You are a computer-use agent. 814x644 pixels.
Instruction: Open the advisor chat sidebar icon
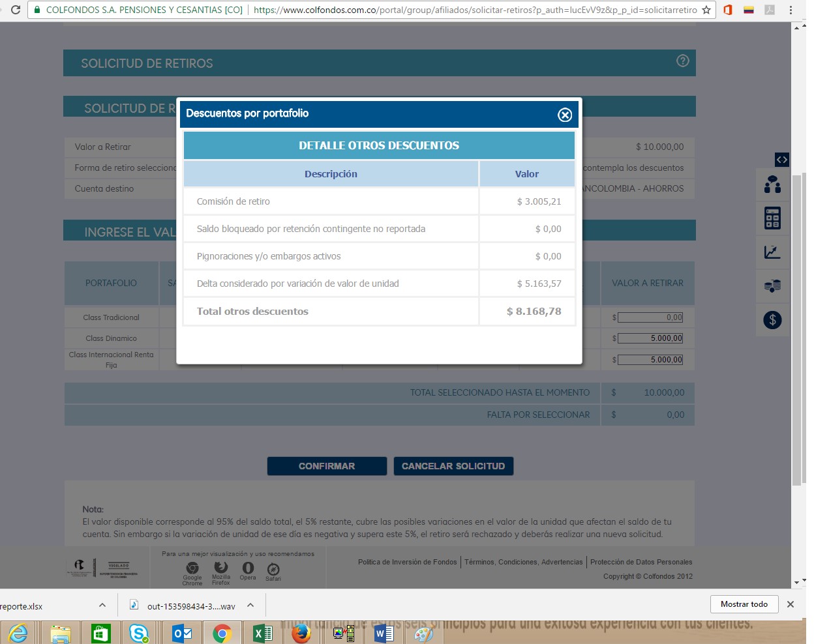tap(772, 185)
